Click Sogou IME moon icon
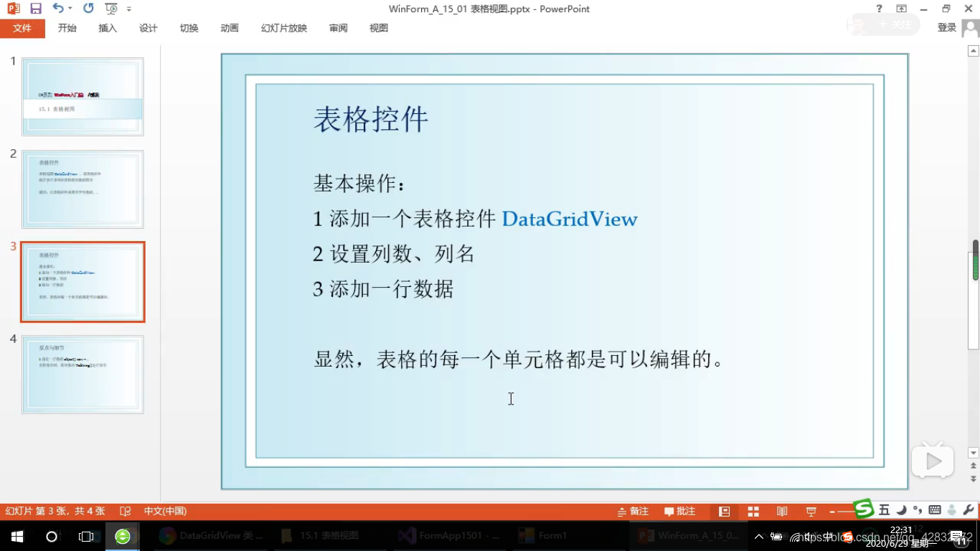 [x=901, y=510]
